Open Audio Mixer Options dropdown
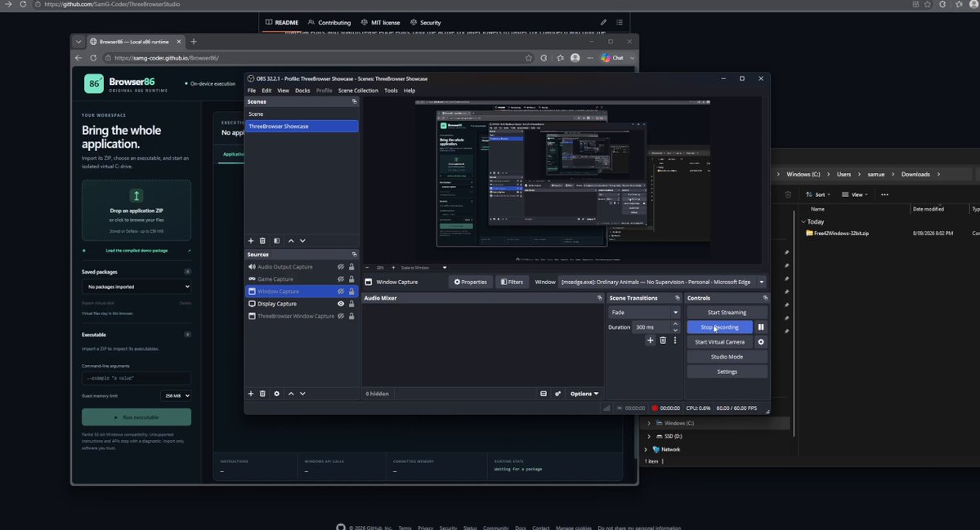This screenshot has height=530, width=980. 584,394
